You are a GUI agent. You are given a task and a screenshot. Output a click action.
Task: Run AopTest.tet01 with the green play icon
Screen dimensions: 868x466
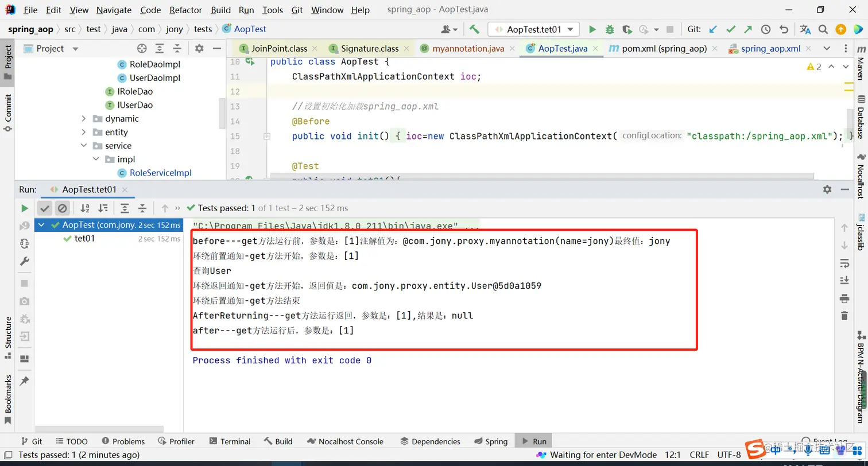[592, 29]
